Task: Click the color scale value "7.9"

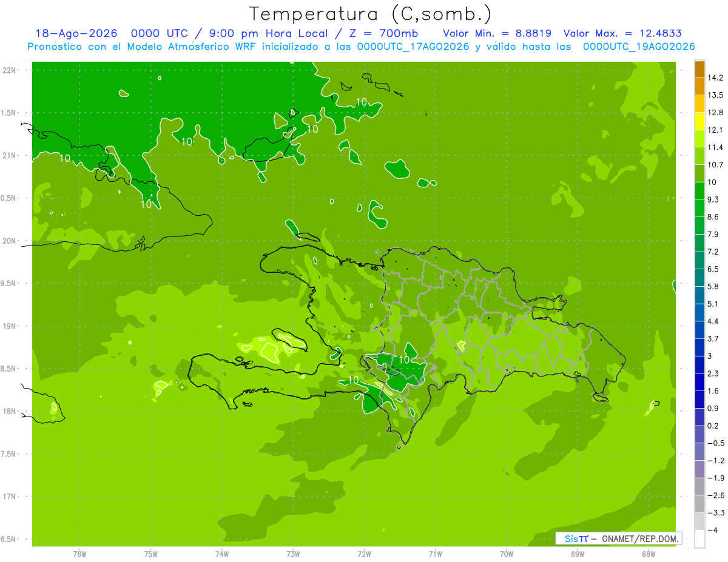Action: point(714,235)
